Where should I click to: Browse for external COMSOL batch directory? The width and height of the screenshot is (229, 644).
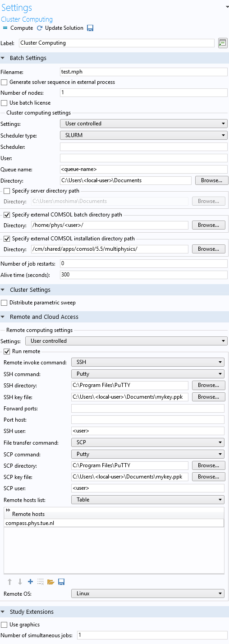[x=208, y=225]
